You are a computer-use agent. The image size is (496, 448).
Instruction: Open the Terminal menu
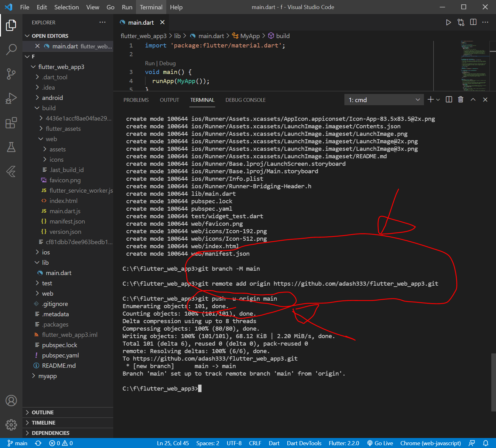click(x=151, y=7)
